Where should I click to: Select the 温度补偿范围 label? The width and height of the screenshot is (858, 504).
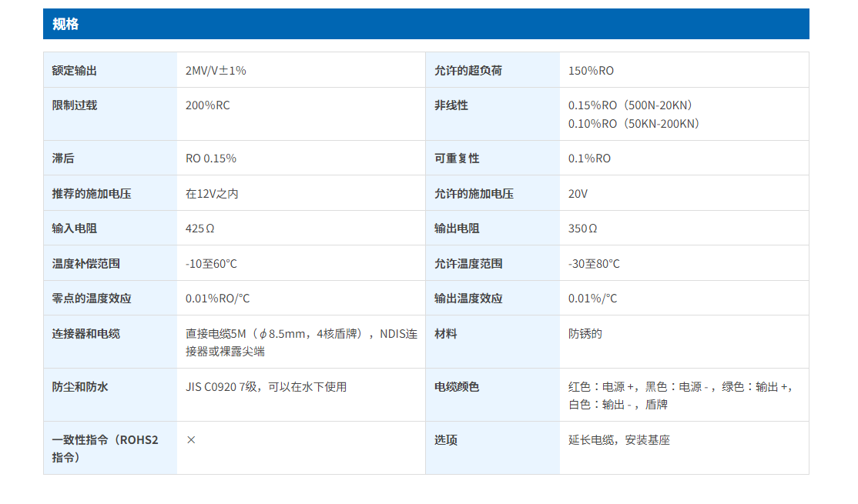[x=86, y=263]
